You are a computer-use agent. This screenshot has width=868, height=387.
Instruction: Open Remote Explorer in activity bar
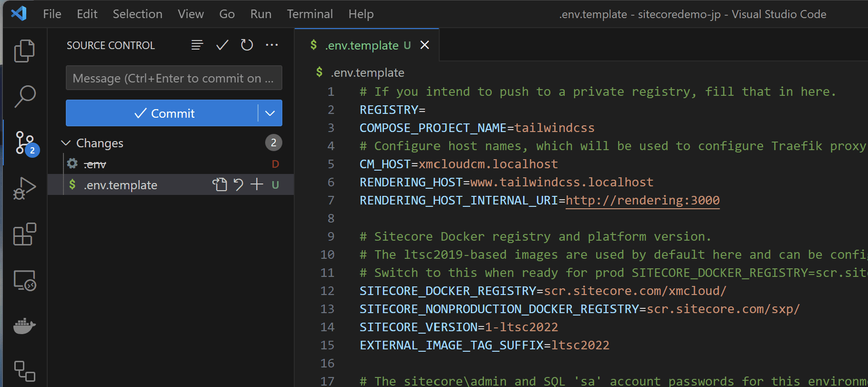click(x=24, y=280)
